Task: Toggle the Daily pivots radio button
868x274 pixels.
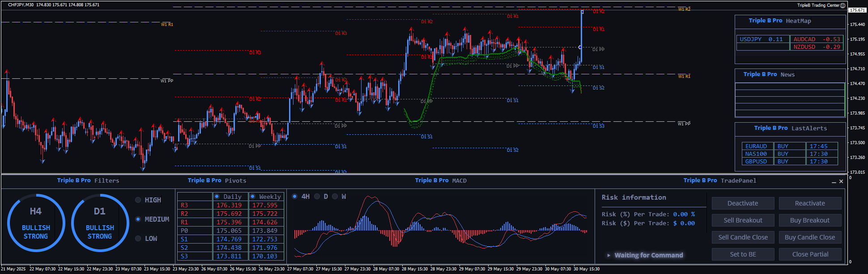Action: [217, 197]
